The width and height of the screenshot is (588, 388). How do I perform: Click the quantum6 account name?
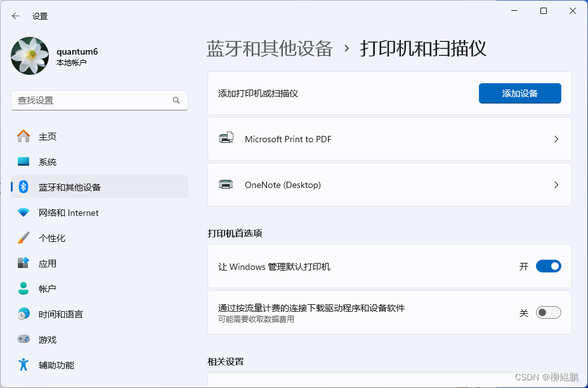coord(77,51)
